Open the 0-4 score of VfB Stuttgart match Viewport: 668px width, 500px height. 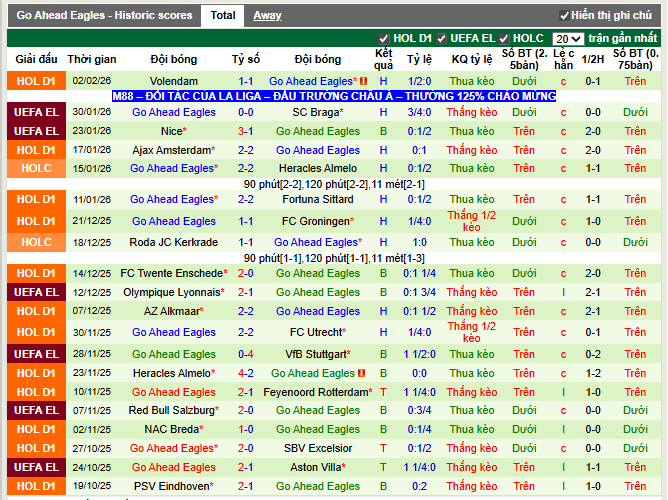point(246,354)
